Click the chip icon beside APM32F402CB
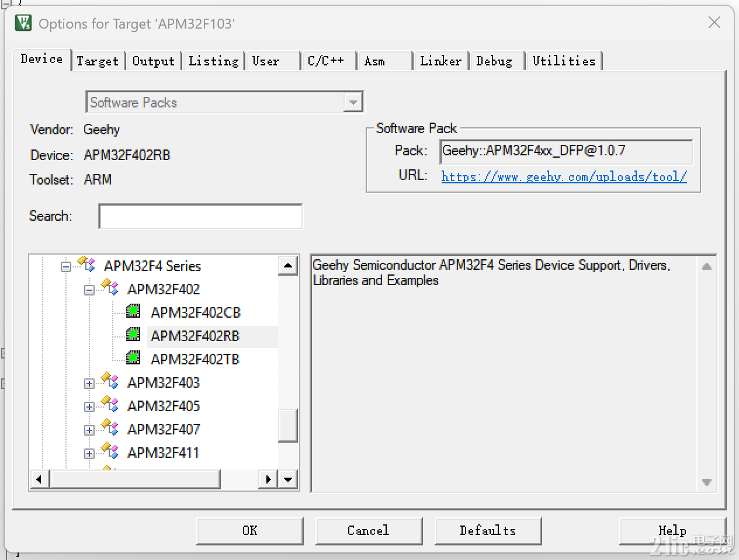Image resolution: width=739 pixels, height=560 pixels. 133,311
